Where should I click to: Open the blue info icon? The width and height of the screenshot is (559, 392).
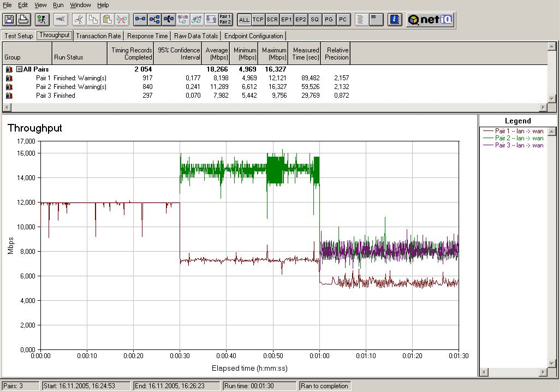pos(394,19)
